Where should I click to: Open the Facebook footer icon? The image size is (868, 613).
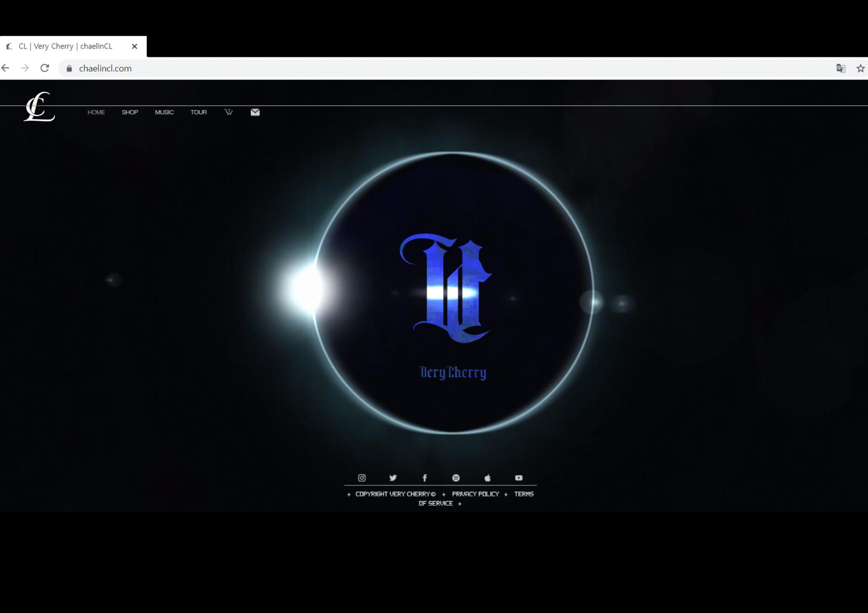pyautogui.click(x=425, y=477)
